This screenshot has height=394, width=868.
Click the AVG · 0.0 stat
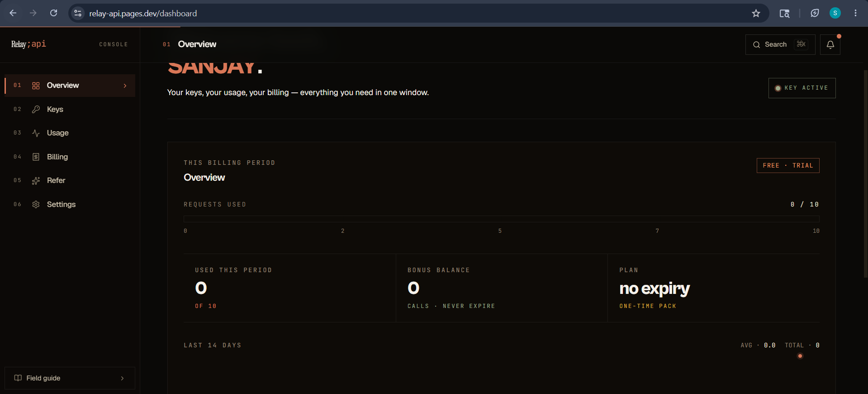click(x=758, y=345)
